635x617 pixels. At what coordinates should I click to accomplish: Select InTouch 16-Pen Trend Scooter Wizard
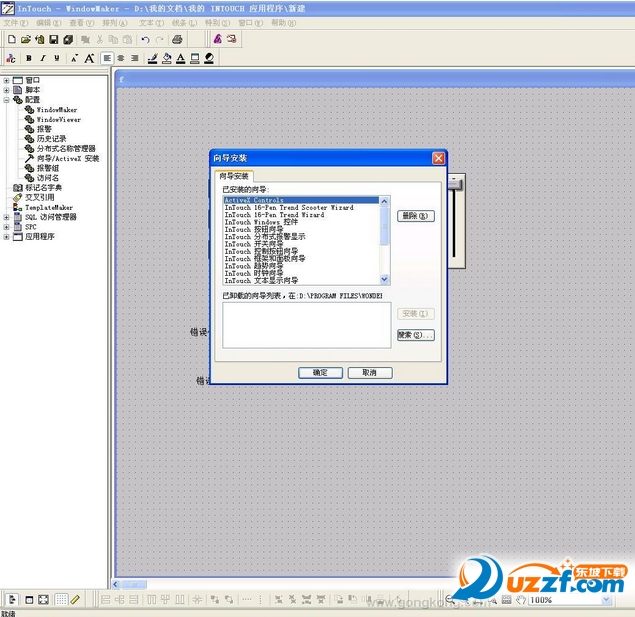(x=289, y=207)
